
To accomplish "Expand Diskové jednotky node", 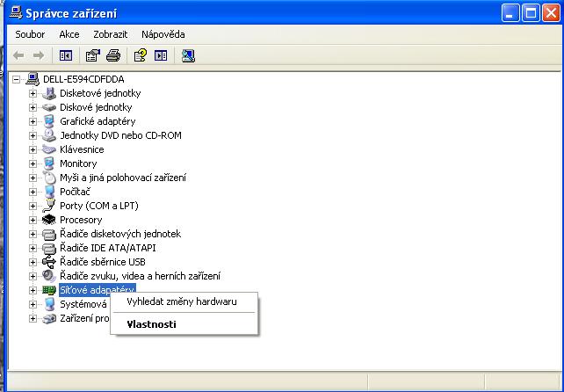I will coord(33,107).
